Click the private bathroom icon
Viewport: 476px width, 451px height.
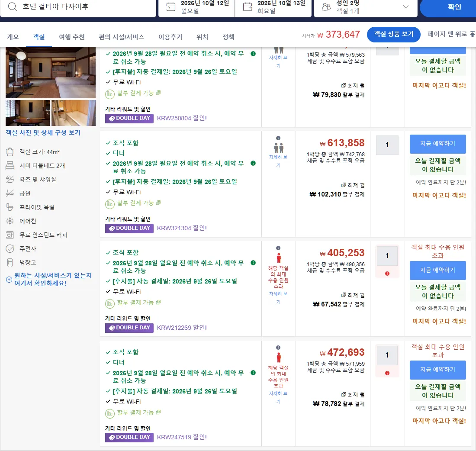(x=10, y=207)
